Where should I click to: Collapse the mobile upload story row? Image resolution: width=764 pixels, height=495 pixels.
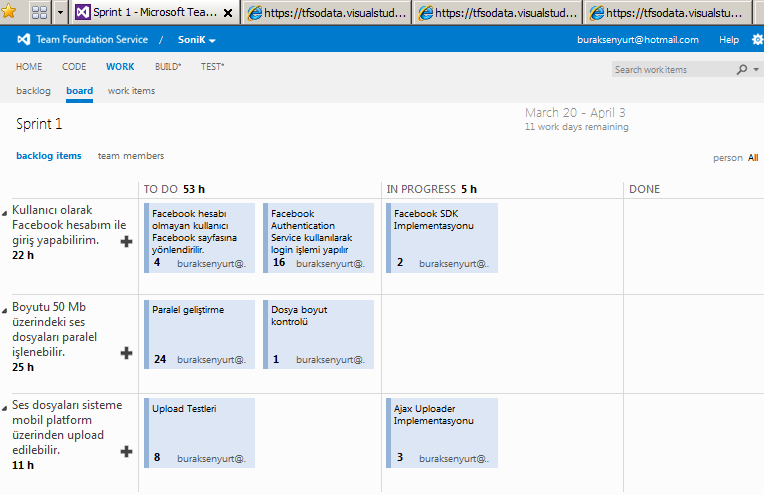coord(5,408)
